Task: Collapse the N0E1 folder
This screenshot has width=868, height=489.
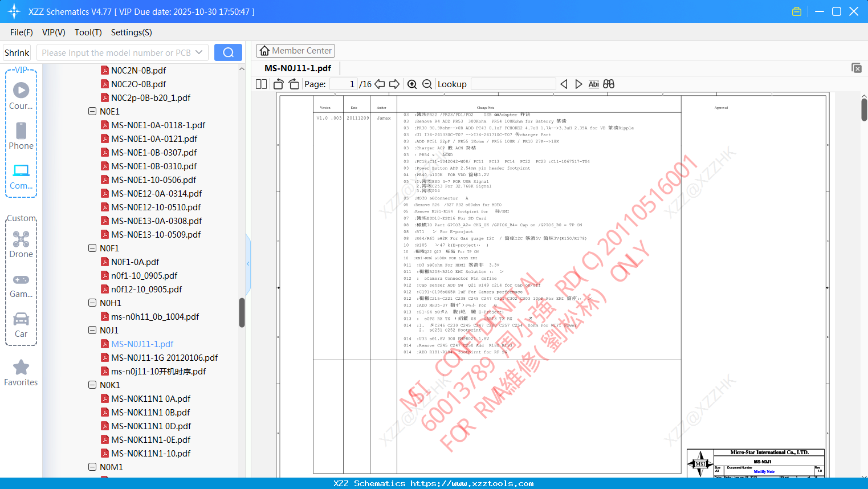Action: 92,112
